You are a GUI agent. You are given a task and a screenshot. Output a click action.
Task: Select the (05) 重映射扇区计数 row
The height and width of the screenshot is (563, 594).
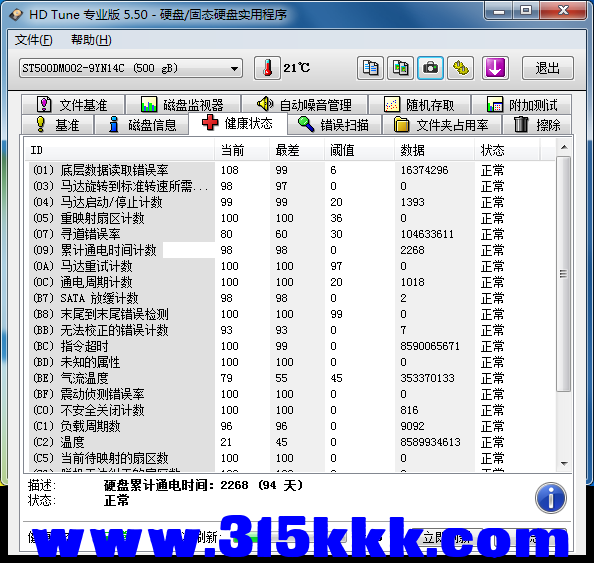click(x=290, y=218)
